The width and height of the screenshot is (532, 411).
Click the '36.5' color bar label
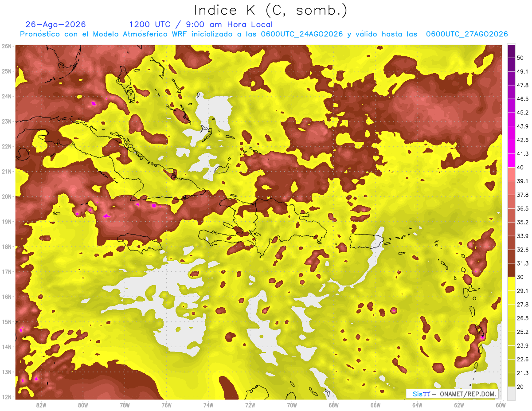tap(522, 208)
